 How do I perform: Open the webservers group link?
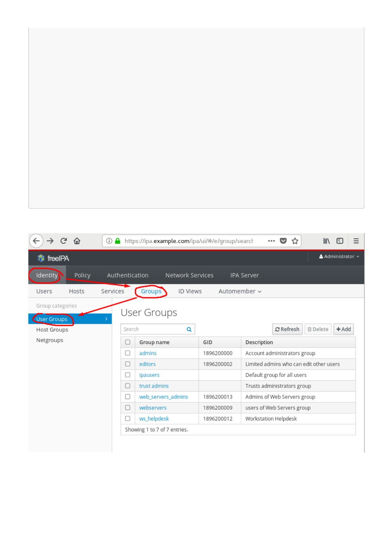click(153, 408)
